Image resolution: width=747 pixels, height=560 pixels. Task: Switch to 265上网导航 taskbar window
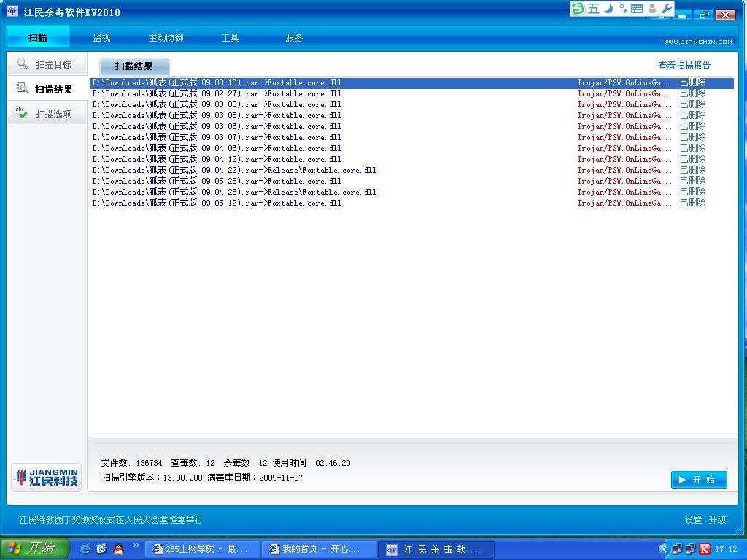pos(202,549)
